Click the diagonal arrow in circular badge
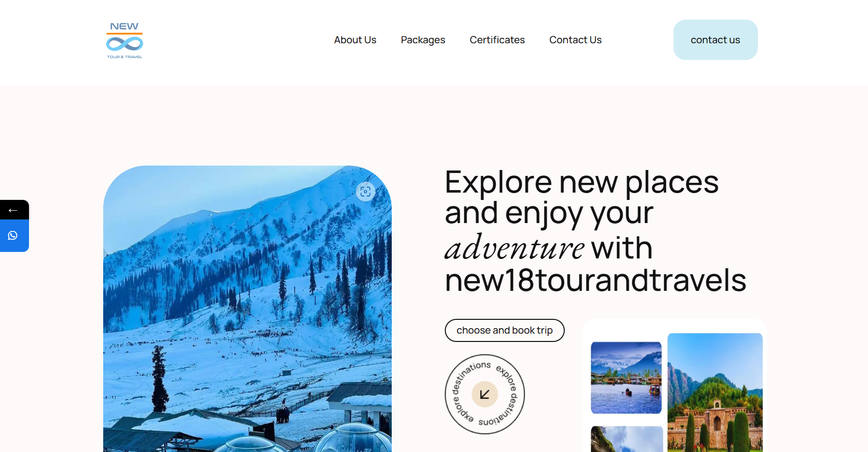The width and height of the screenshot is (868, 452). [485, 394]
